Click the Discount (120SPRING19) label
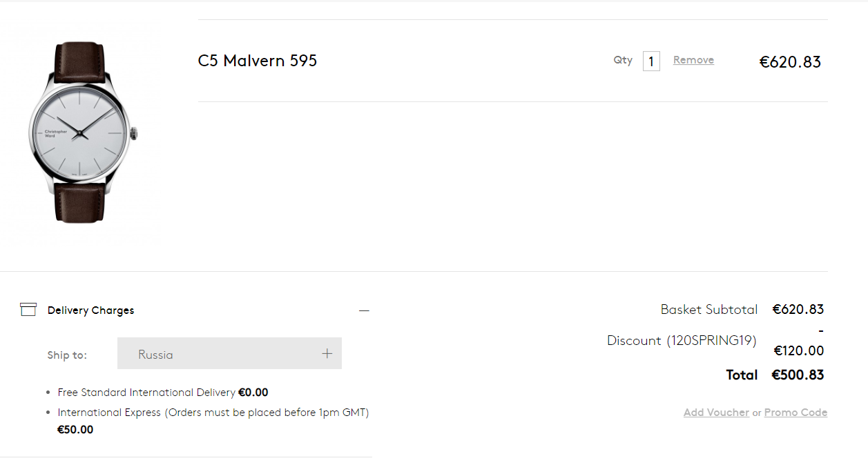This screenshot has width=868, height=465. point(682,341)
